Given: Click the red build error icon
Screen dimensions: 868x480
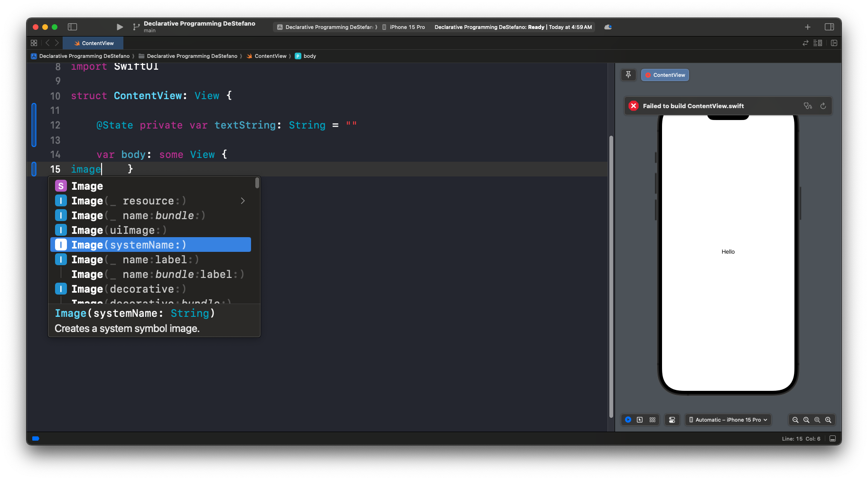Looking at the screenshot, I should (634, 106).
